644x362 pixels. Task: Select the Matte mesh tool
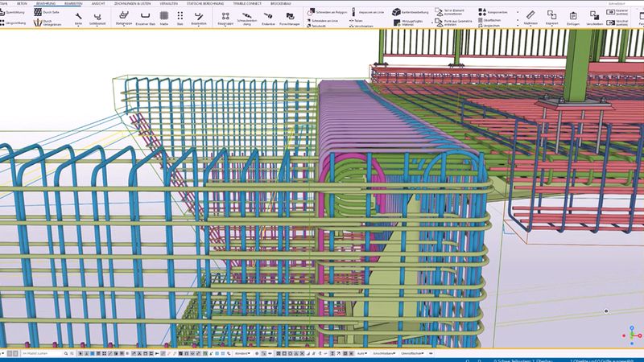[x=164, y=18]
